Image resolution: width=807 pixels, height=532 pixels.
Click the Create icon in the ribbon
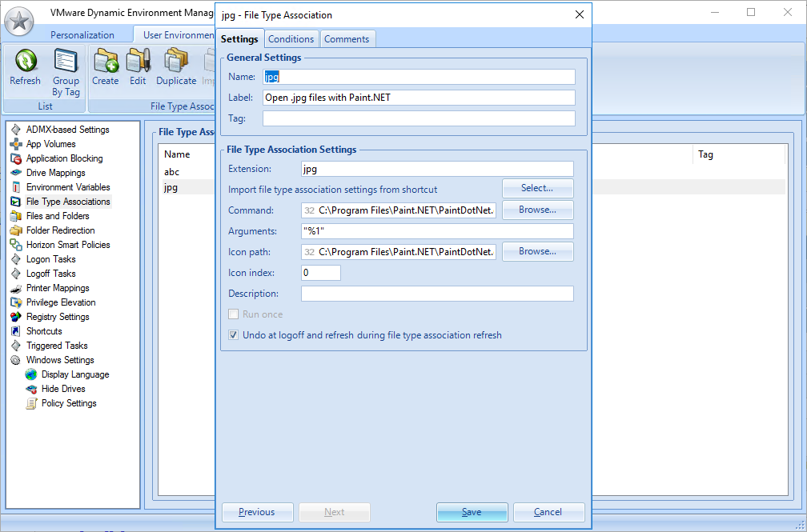pyautogui.click(x=105, y=67)
